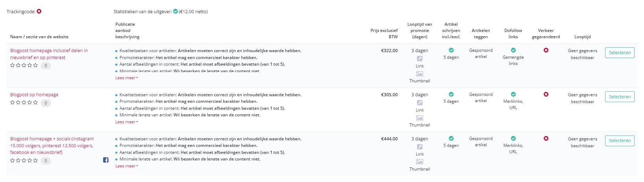Click the Link icon in the €322,00 row

pyautogui.click(x=420, y=59)
